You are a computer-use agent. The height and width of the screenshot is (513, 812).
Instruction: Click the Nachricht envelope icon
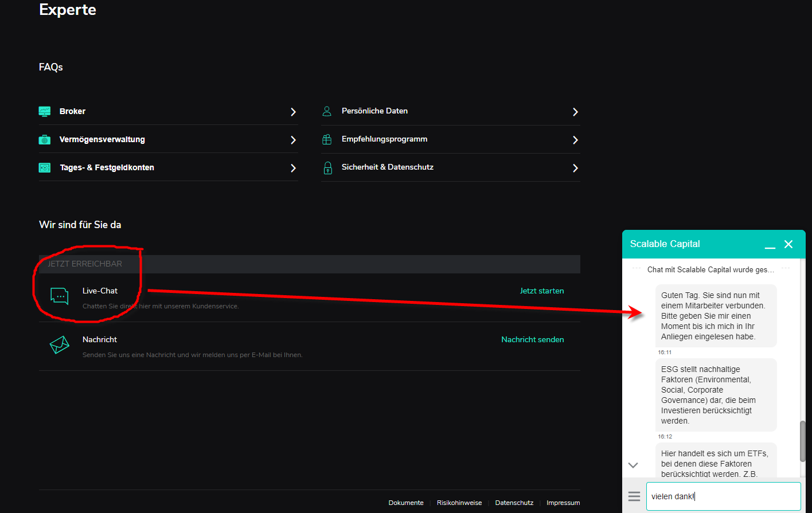coord(60,344)
